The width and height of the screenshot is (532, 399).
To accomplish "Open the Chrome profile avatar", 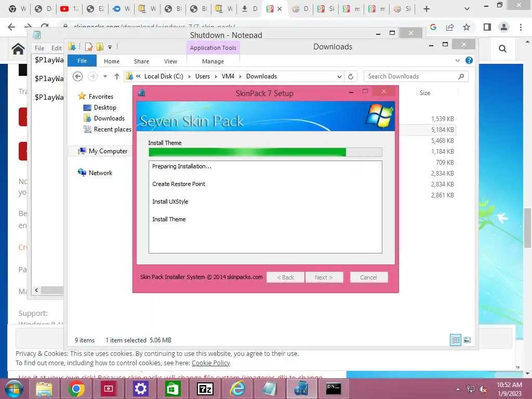I will pos(504,27).
